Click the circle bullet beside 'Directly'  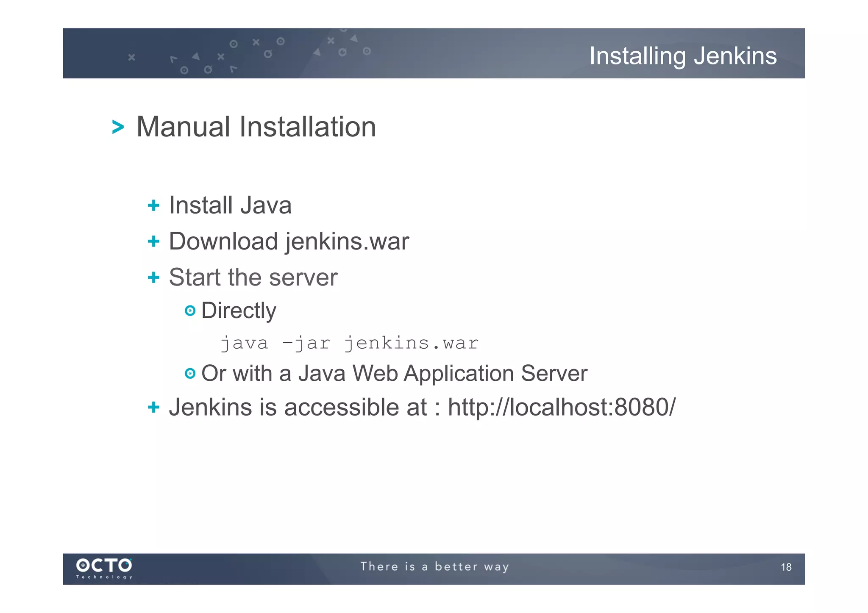[x=190, y=311]
